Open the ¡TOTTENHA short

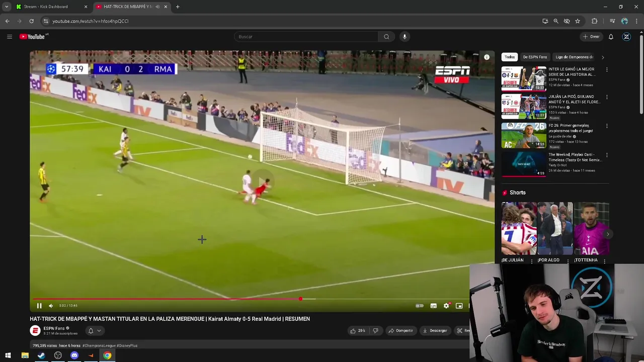tap(591, 229)
